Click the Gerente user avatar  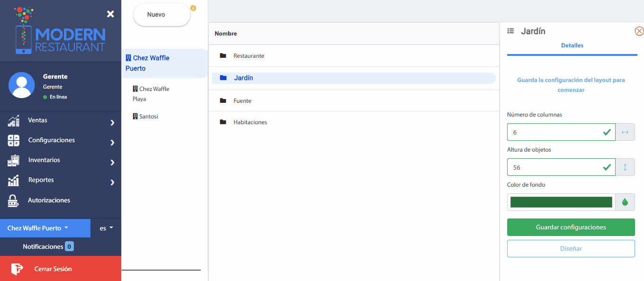22,85
